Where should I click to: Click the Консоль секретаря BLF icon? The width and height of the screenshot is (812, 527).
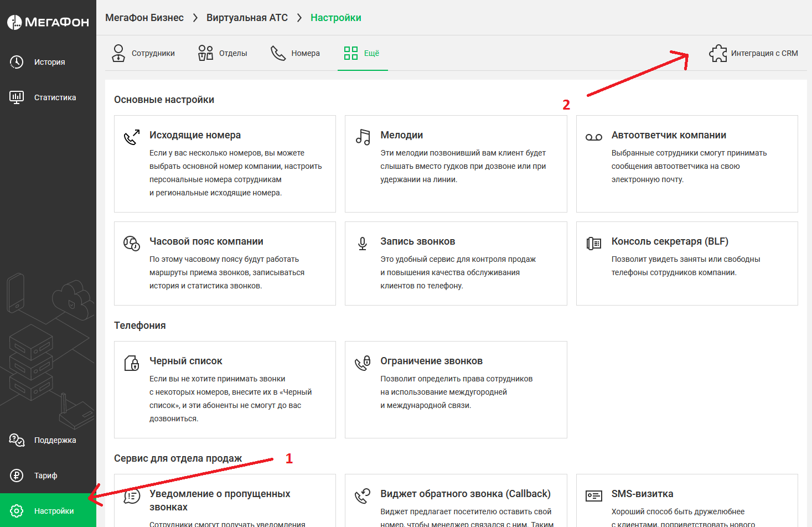point(594,244)
